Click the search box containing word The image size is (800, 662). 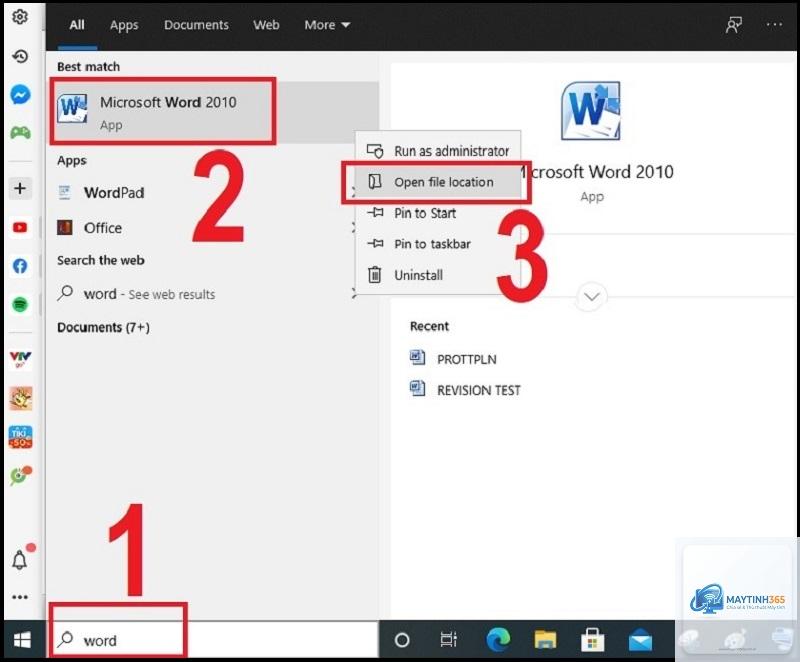click(x=214, y=640)
